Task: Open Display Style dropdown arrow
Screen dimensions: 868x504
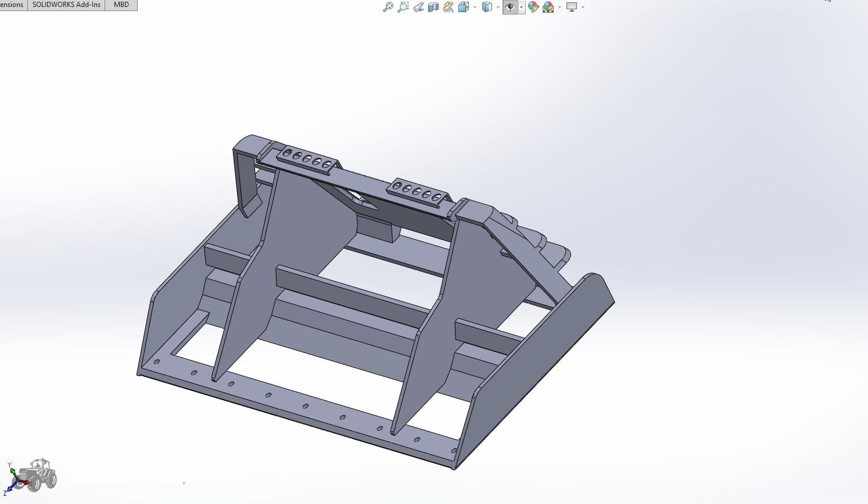Action: click(498, 7)
